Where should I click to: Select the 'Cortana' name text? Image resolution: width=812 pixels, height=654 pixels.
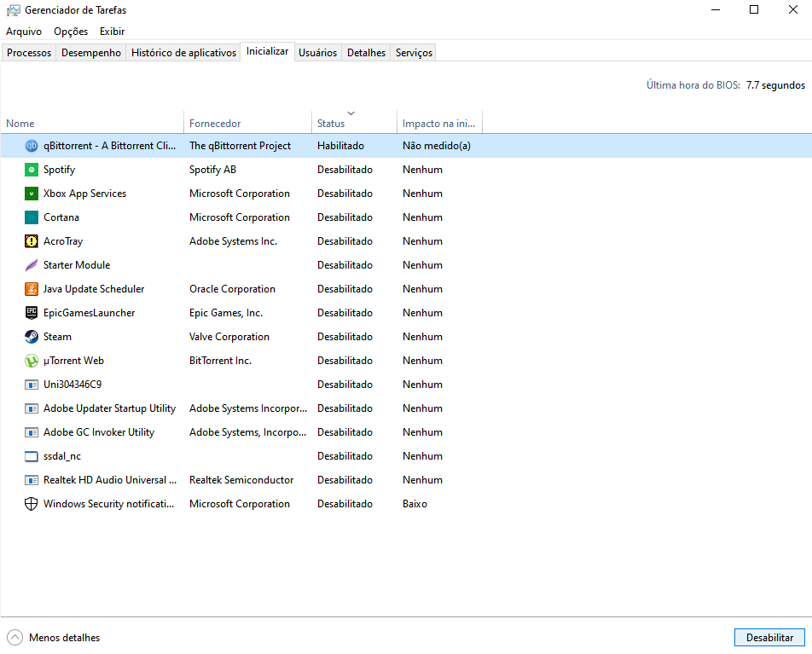click(x=61, y=217)
